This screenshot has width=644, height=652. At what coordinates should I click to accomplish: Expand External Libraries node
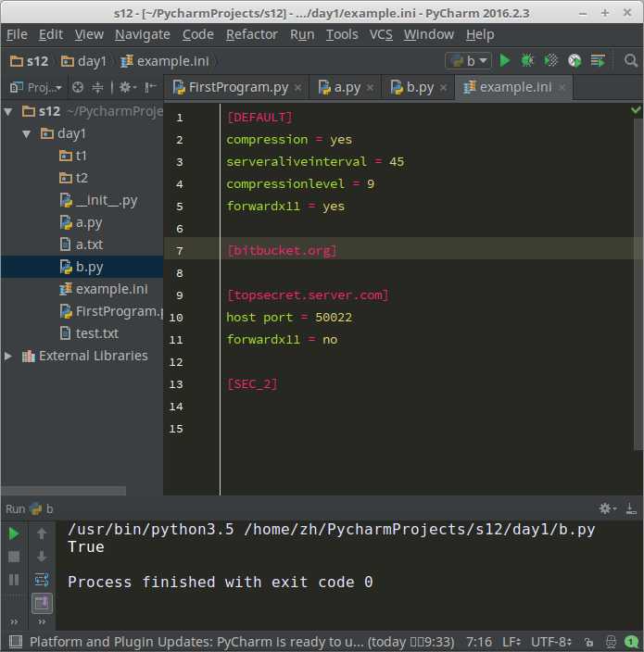coord(8,356)
